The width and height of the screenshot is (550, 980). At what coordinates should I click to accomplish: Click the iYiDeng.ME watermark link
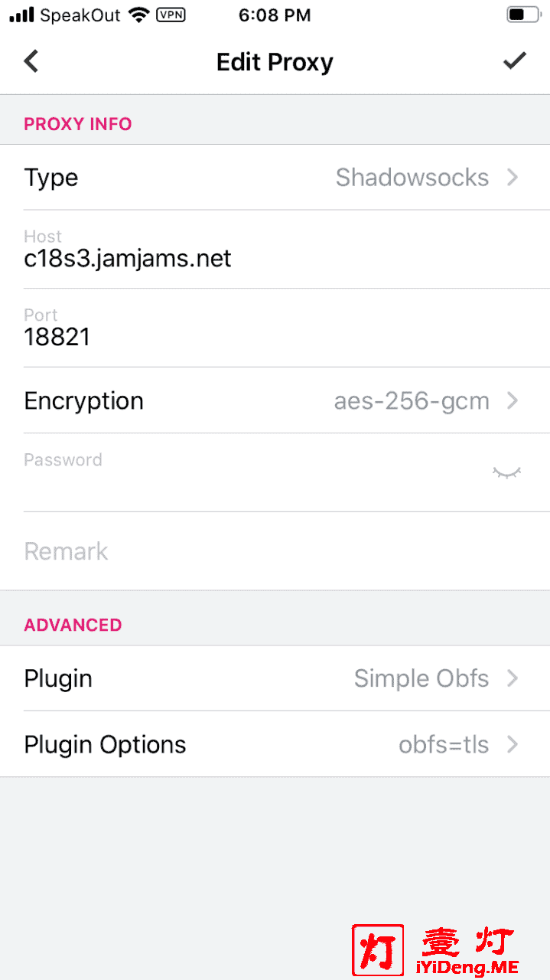(466, 966)
